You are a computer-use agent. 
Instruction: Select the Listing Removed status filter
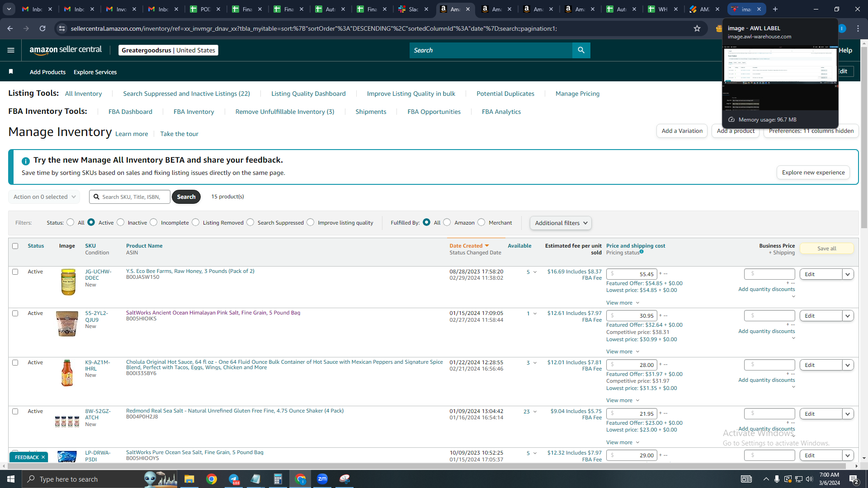(196, 222)
